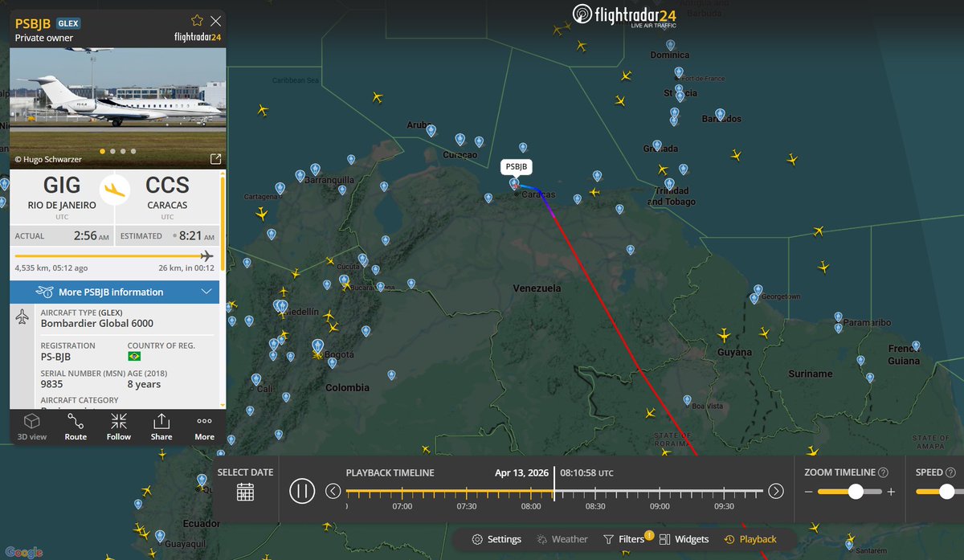
Task: Click the Bombardier Global 6000 text
Action: [x=97, y=323]
